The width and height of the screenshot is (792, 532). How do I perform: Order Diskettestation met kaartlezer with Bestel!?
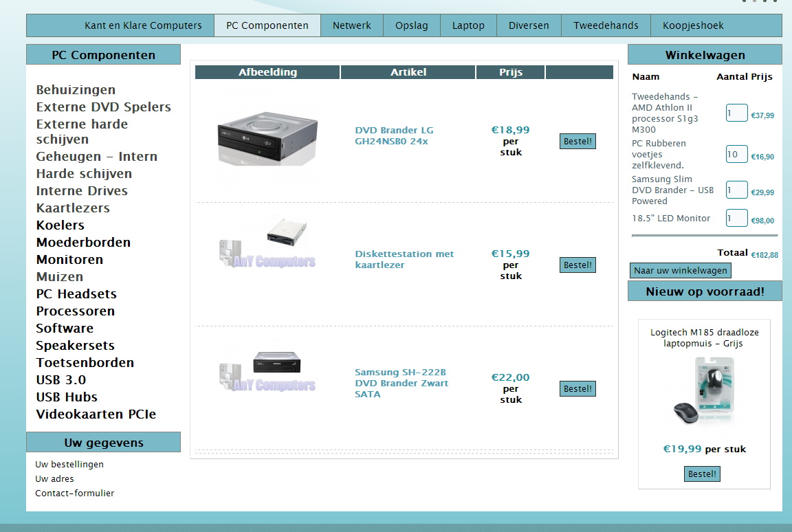(x=577, y=265)
